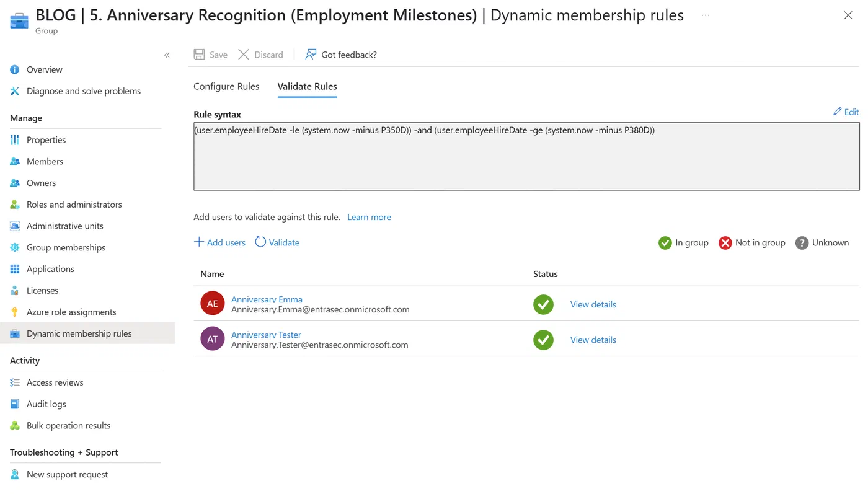Open the Got feedback? link

click(x=341, y=55)
